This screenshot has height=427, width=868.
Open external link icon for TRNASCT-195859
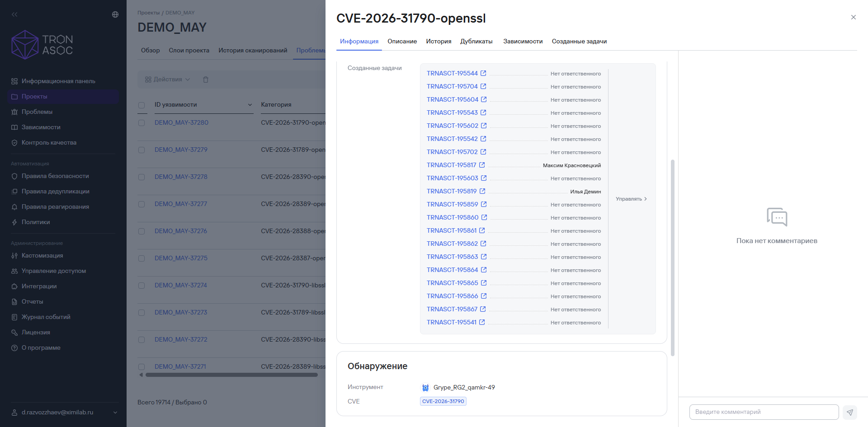[x=484, y=204]
